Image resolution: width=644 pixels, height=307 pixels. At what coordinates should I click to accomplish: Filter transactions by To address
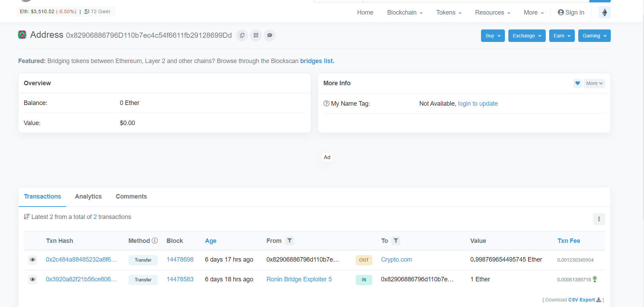(396, 241)
